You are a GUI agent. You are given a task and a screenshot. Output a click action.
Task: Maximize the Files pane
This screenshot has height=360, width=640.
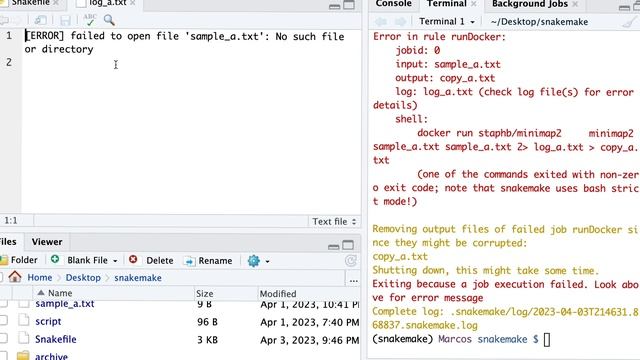(x=348, y=245)
